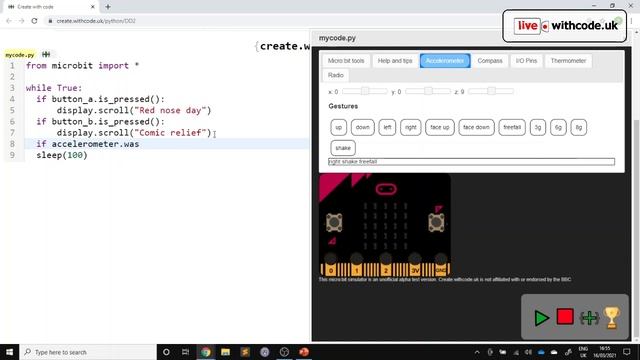Open Task View on taskbar
The width and height of the screenshot is (640, 360).
coord(185,352)
